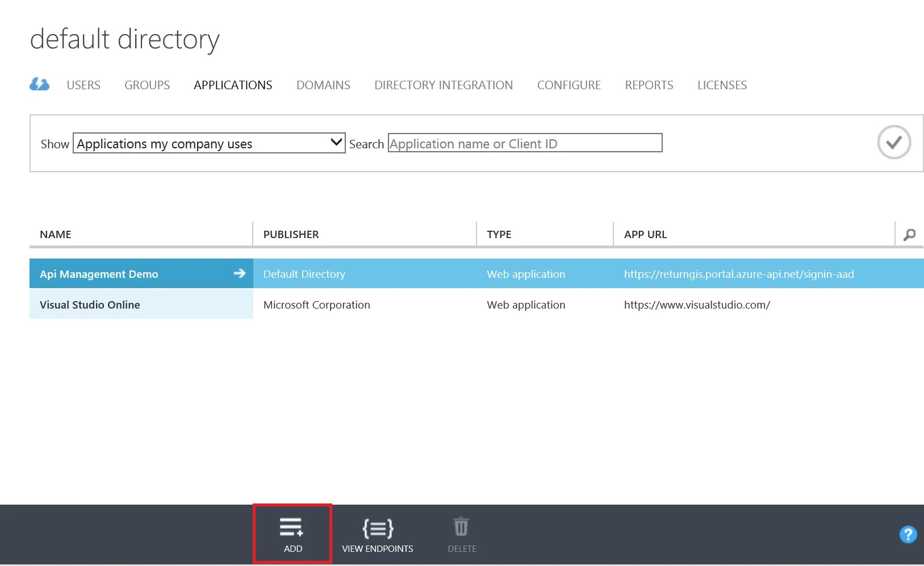Confirm the filter with the checkmark button
924x566 pixels.
point(894,142)
